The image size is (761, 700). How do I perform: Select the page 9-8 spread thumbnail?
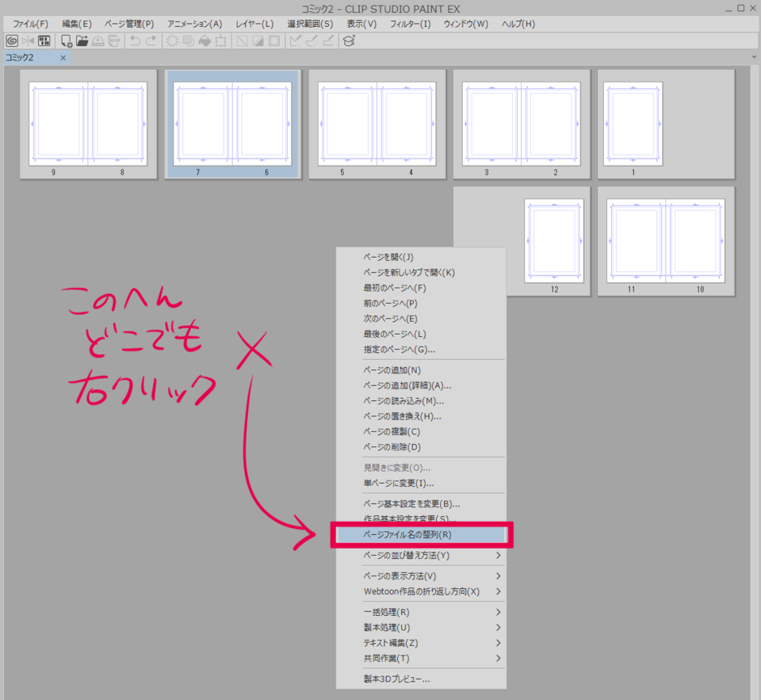pos(88,124)
